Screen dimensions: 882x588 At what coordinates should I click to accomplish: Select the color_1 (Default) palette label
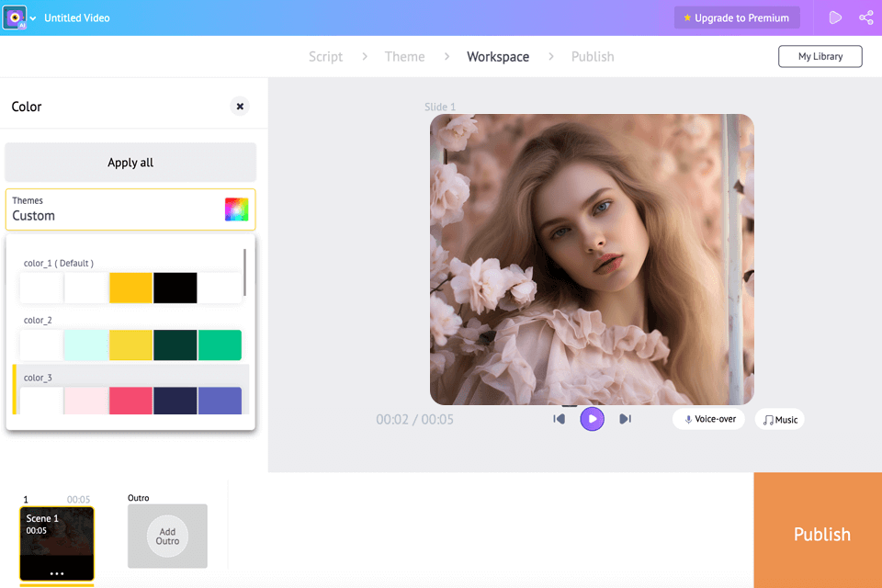tap(59, 263)
